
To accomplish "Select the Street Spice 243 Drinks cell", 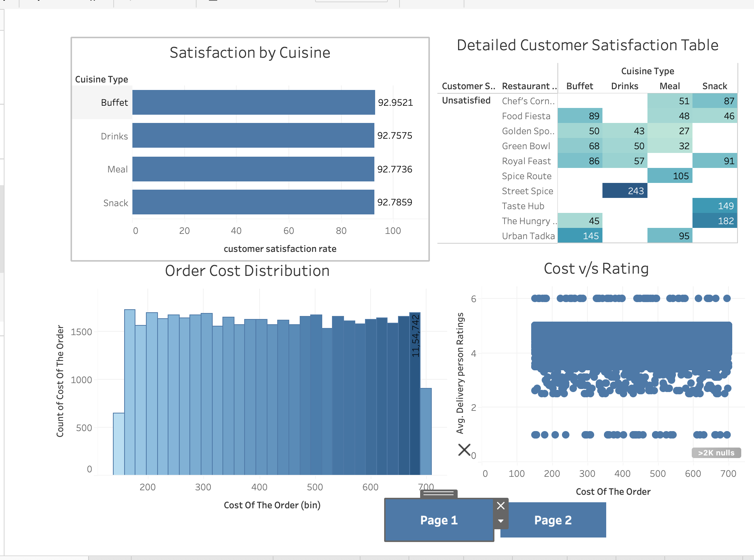I will (625, 191).
